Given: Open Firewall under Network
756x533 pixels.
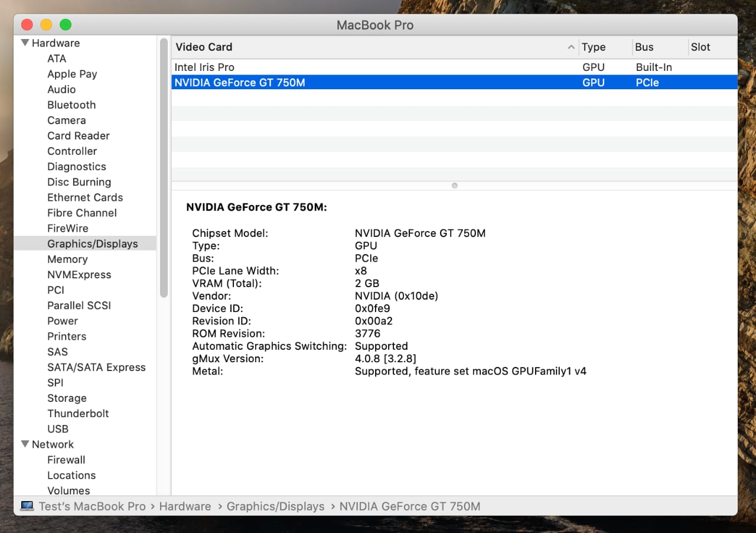Looking at the screenshot, I should click(66, 459).
